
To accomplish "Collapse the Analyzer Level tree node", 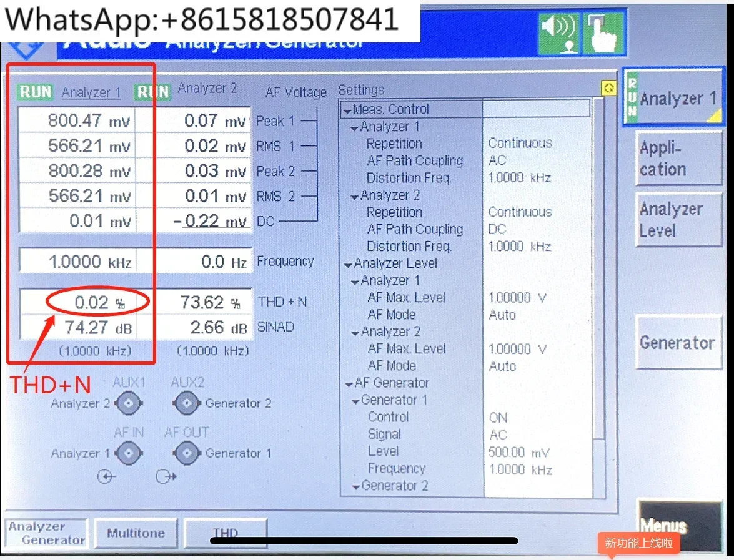I will [x=348, y=265].
